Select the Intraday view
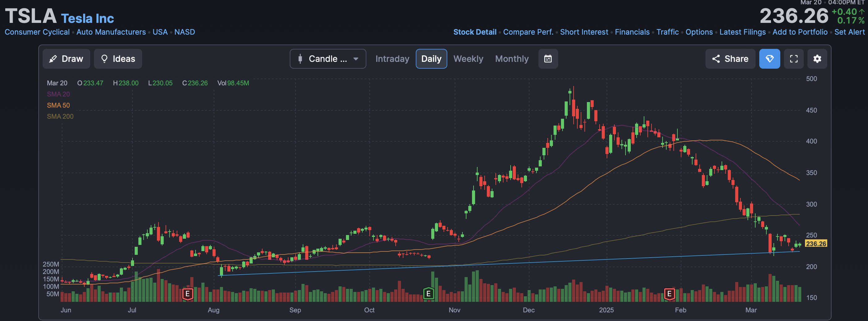Screen dimensions: 868x321 click(x=392, y=59)
